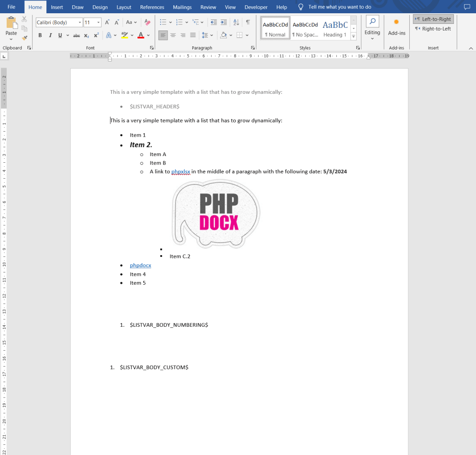Enable Left-to-Right text direction

tap(433, 19)
